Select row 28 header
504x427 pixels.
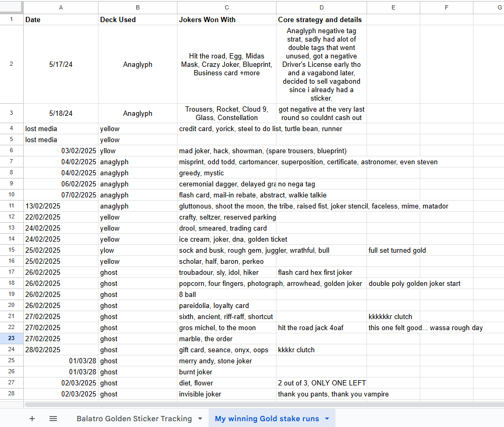point(11,394)
